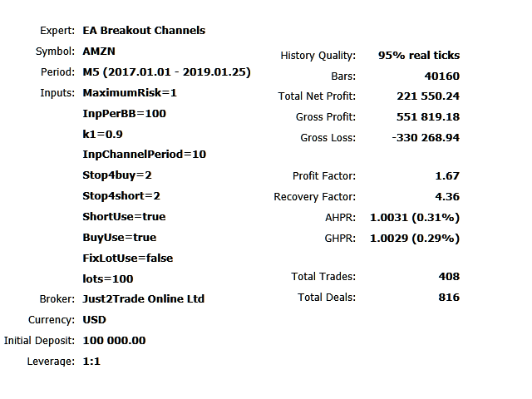Screen dimensions: 532x399
Task: Click the Stop4buy=2 parameter
Action: [x=116, y=175]
